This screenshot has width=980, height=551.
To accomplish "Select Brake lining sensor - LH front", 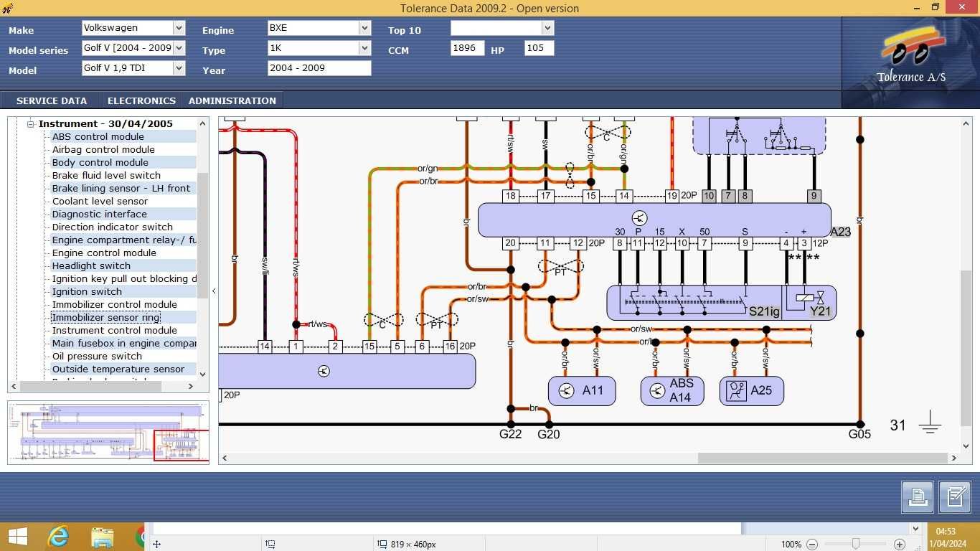I will (121, 188).
